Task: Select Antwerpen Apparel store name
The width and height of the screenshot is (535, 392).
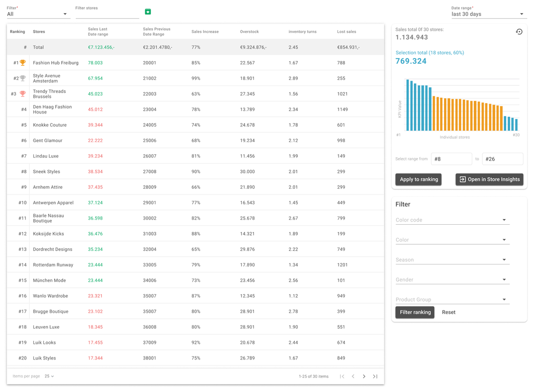Action: 53,202
